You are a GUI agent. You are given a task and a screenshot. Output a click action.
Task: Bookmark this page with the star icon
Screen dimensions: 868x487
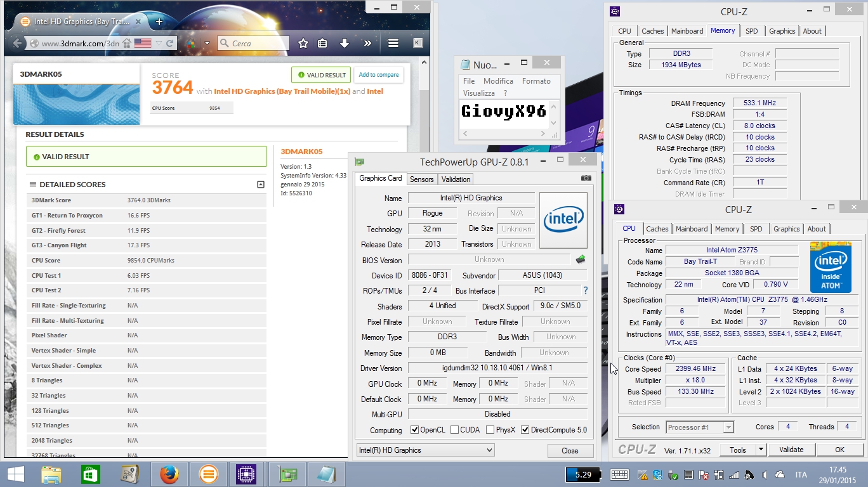(303, 43)
